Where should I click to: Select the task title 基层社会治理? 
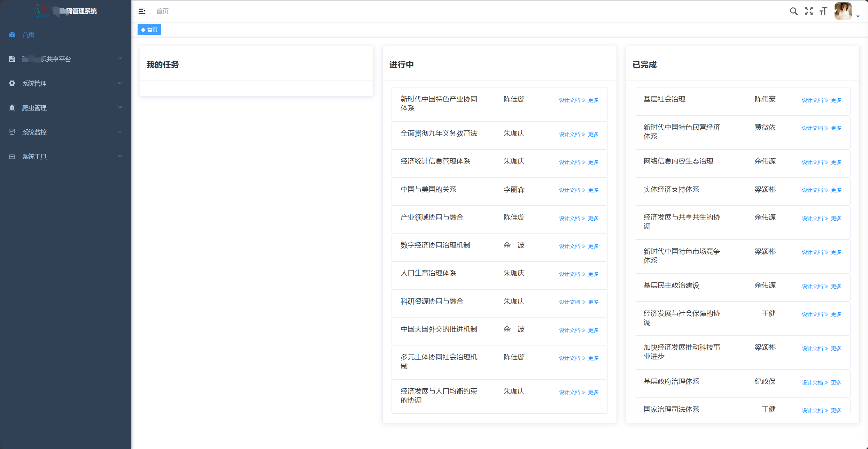point(664,99)
